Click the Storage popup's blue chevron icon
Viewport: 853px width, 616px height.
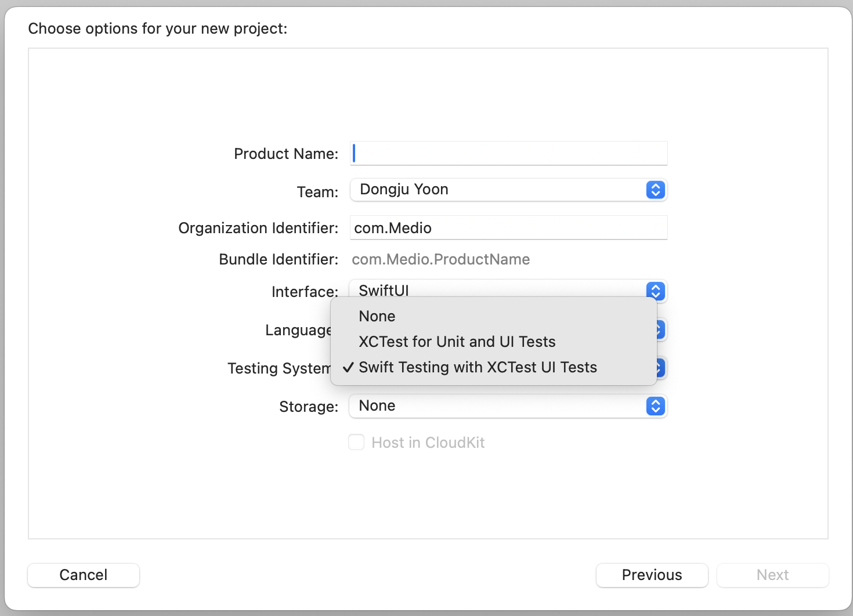(655, 406)
